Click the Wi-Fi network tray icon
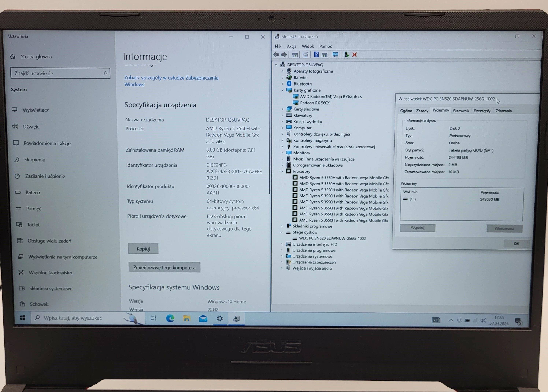Image resolution: width=548 pixels, height=392 pixels. [475, 321]
